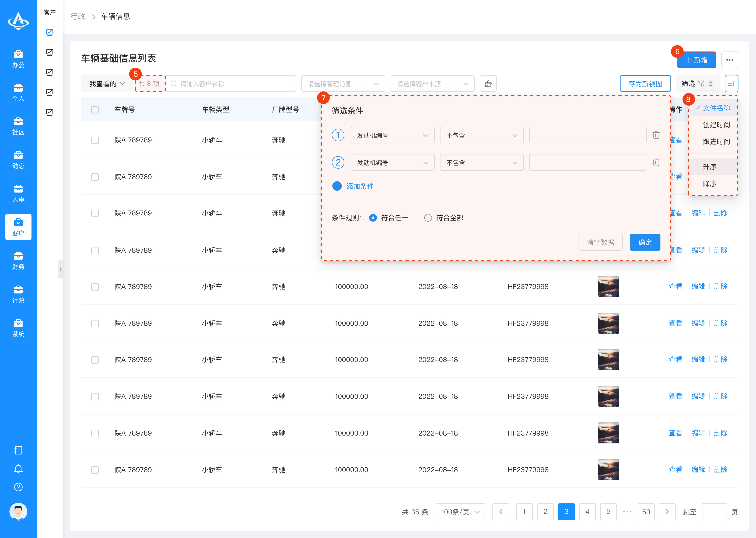Check the second row's checkbox
756x538 pixels.
(95, 177)
